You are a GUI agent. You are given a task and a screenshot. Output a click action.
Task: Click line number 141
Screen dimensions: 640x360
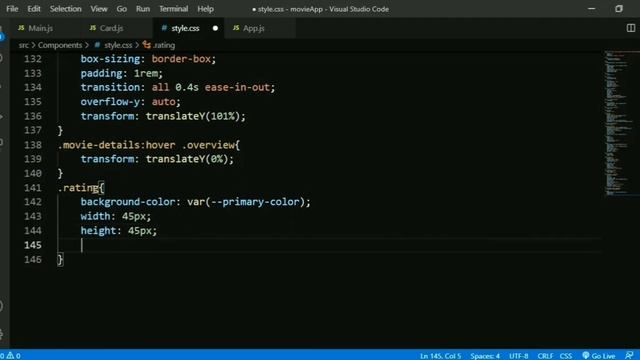[33, 188]
